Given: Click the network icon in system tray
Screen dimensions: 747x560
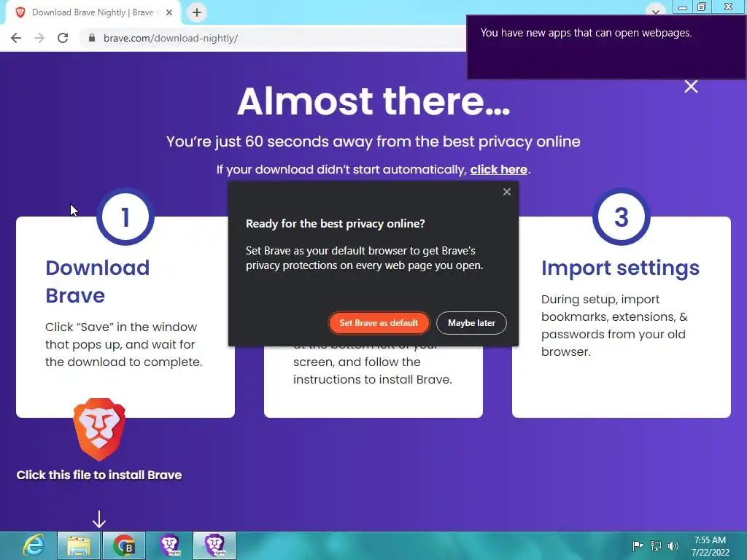Looking at the screenshot, I should click(x=656, y=545).
